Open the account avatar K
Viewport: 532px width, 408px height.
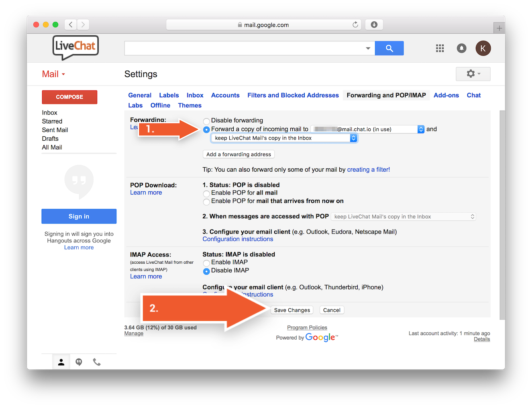[x=483, y=48]
